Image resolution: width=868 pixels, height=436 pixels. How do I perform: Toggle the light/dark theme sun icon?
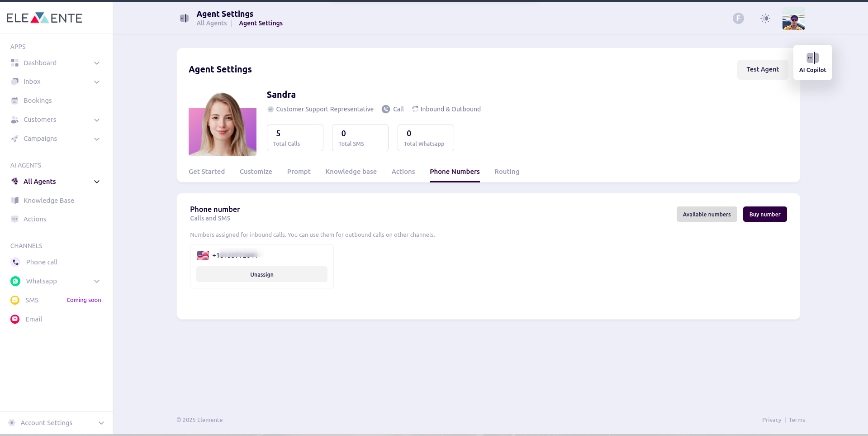click(765, 18)
